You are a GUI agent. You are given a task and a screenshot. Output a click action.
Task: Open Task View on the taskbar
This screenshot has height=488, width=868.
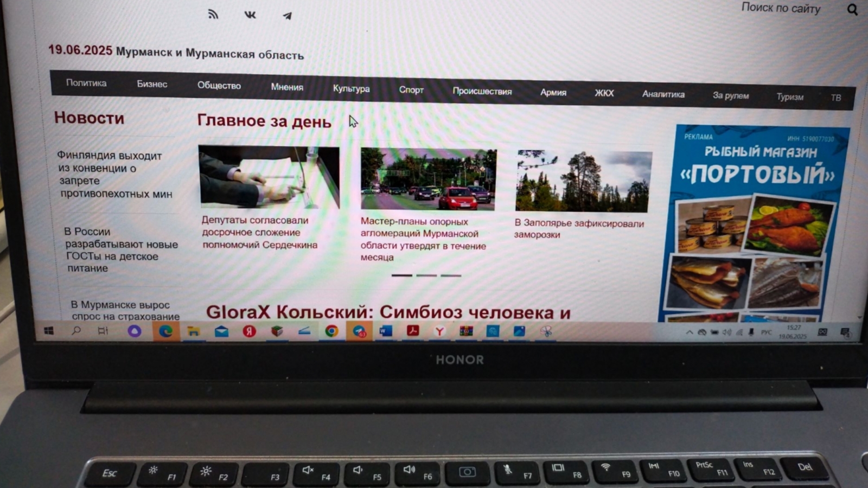tap(103, 331)
